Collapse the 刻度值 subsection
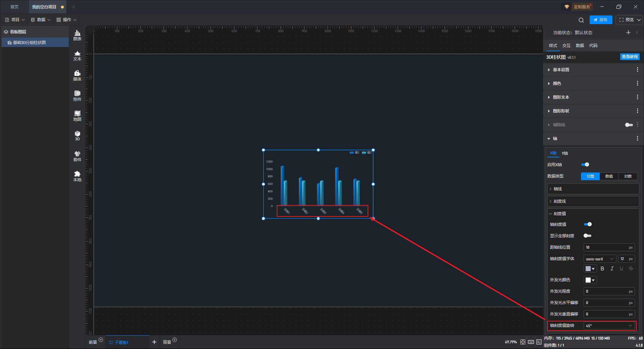 click(593, 214)
